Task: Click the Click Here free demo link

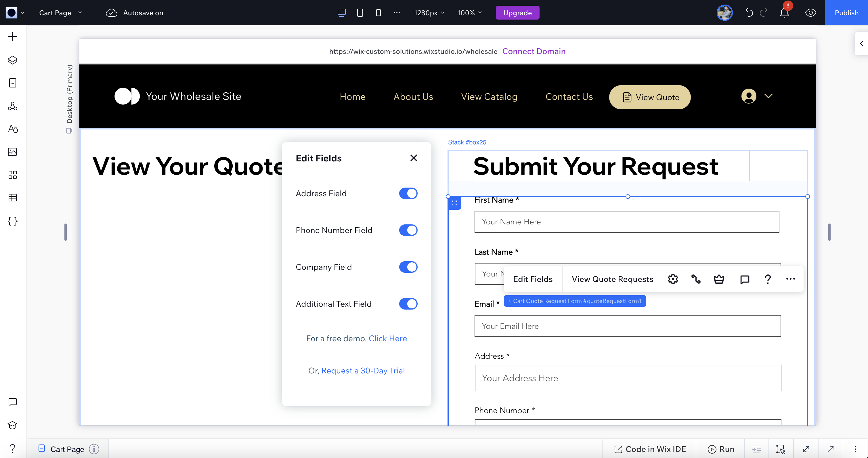Action: 387,338
